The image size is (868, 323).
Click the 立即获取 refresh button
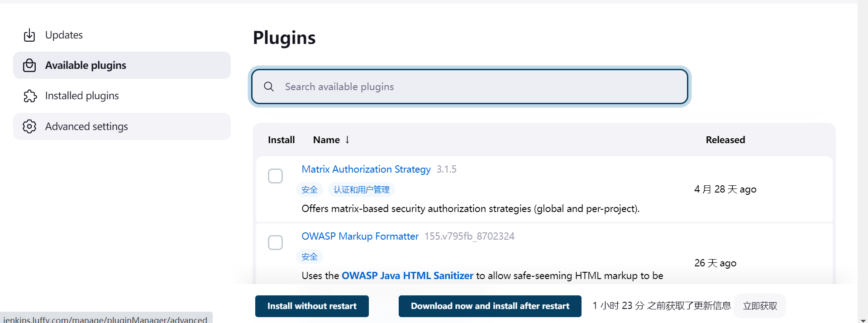coord(760,306)
